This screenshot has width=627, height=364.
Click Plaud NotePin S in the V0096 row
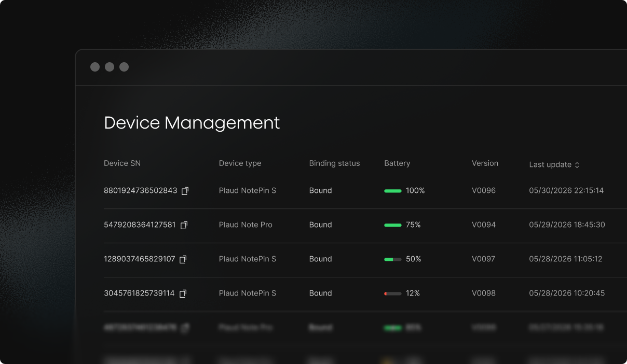point(248,191)
